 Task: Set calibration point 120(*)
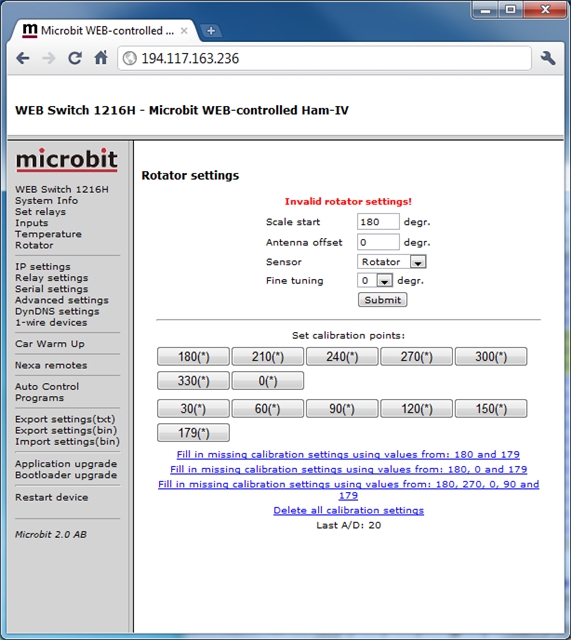pyautogui.click(x=416, y=408)
